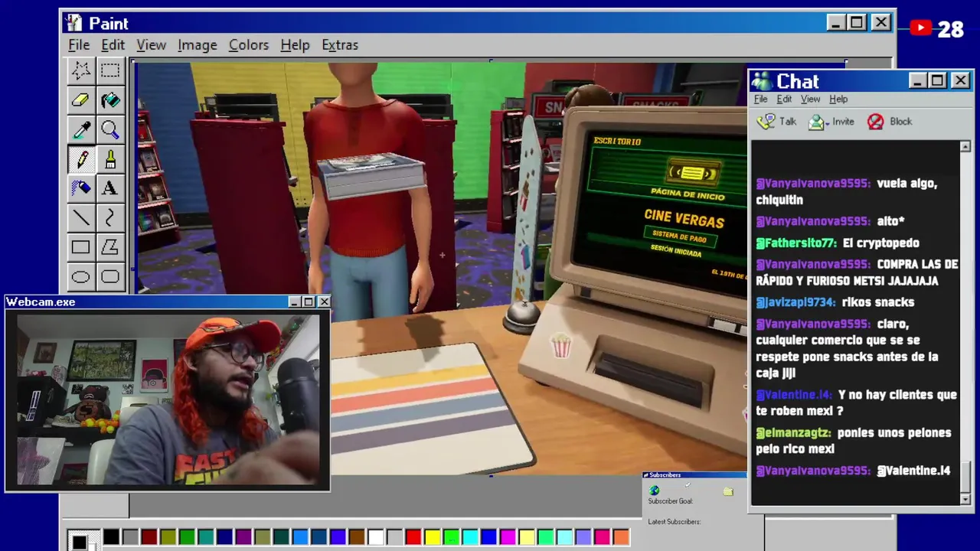Click the globe icon in Subscribers window
The image size is (980, 551).
654,491
